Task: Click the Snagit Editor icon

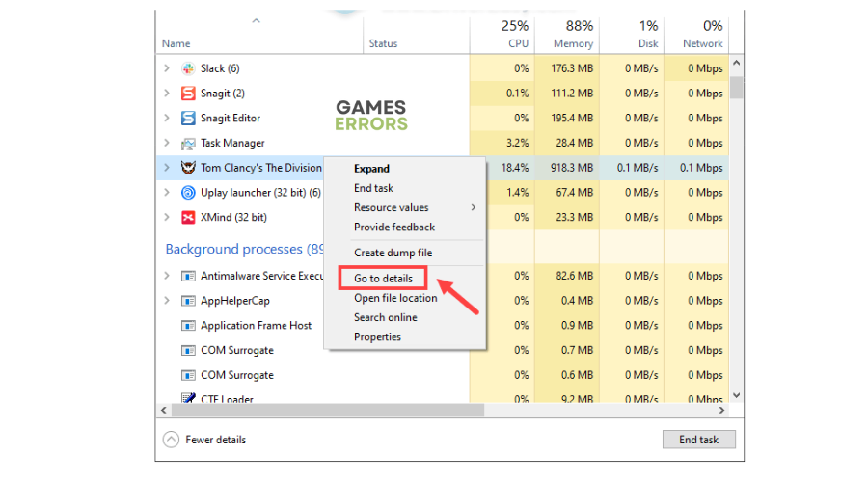Action: click(x=188, y=118)
